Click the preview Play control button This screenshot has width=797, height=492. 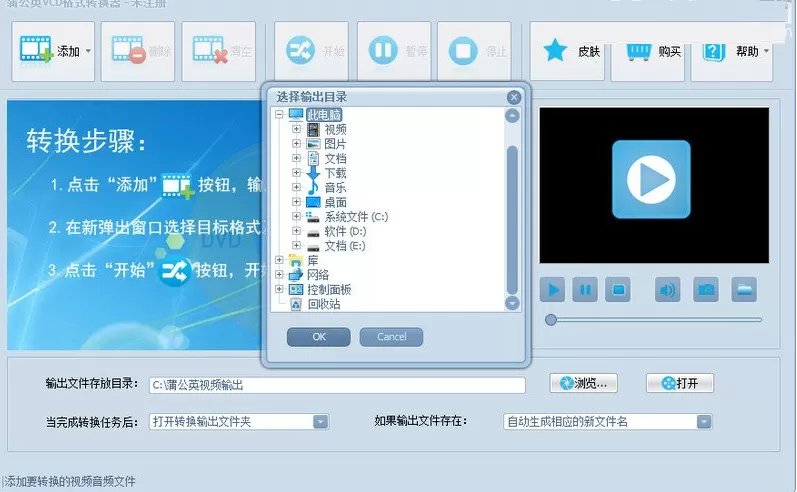click(553, 290)
